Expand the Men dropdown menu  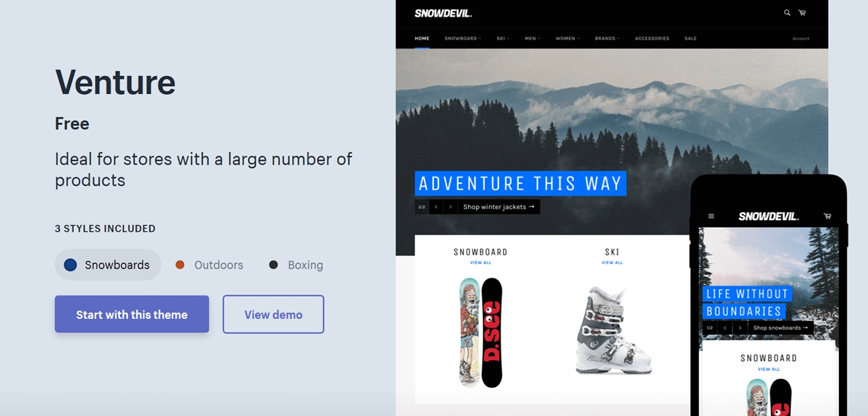(x=532, y=38)
